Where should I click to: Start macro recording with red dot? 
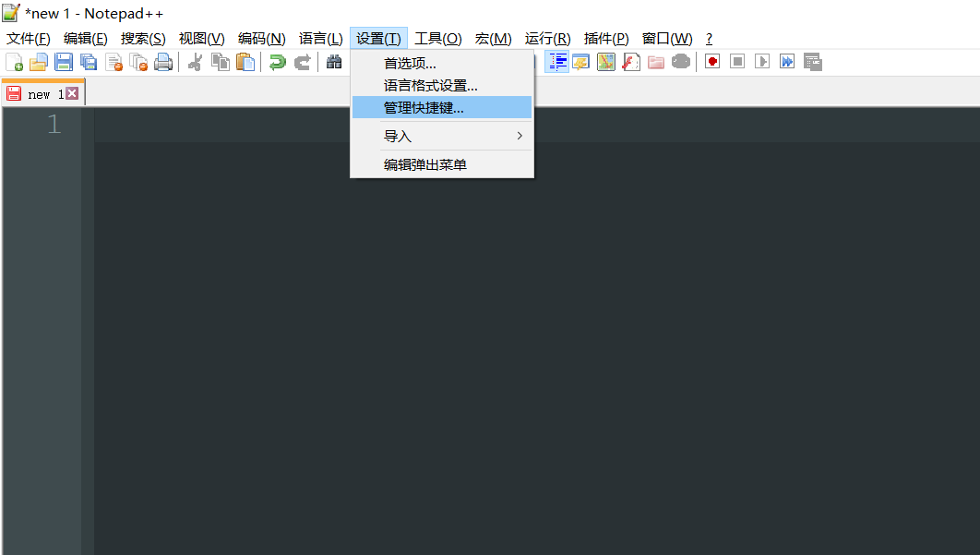(x=712, y=62)
